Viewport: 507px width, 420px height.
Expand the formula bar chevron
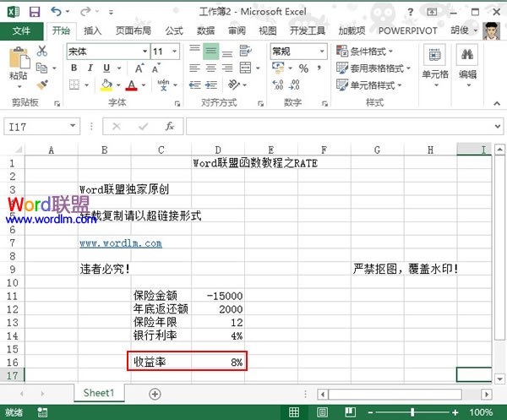pyautogui.click(x=498, y=127)
